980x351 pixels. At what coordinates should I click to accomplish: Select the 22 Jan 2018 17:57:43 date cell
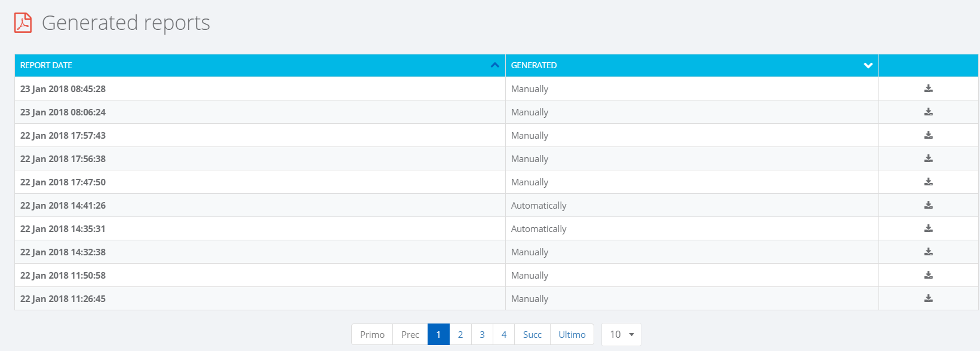(260, 135)
